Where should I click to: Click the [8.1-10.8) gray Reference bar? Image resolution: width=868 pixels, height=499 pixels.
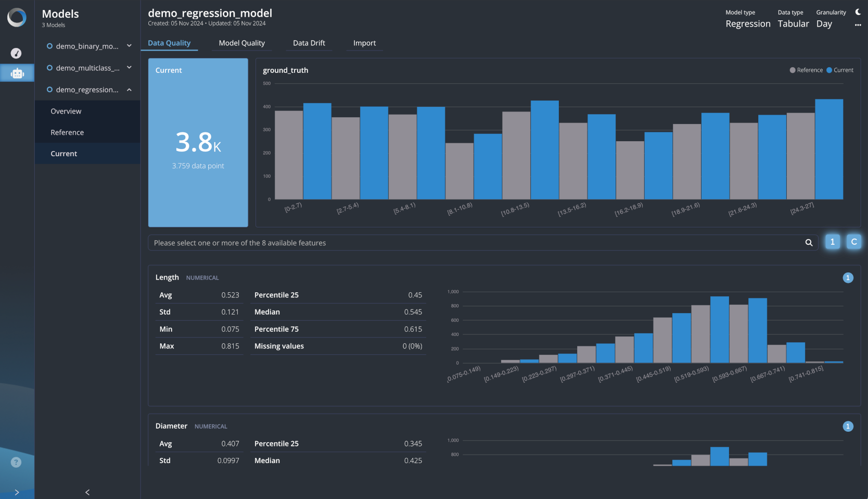[x=459, y=171]
